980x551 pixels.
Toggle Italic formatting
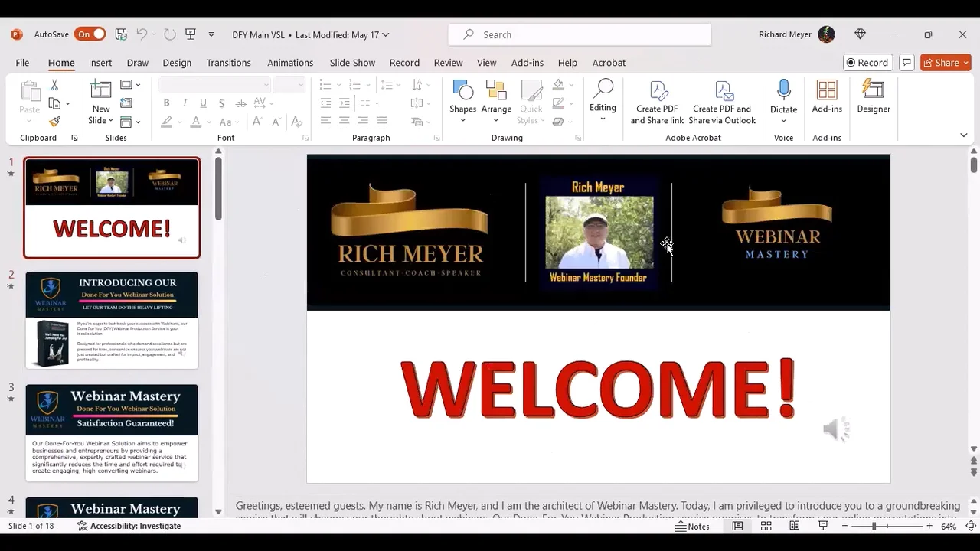click(185, 103)
